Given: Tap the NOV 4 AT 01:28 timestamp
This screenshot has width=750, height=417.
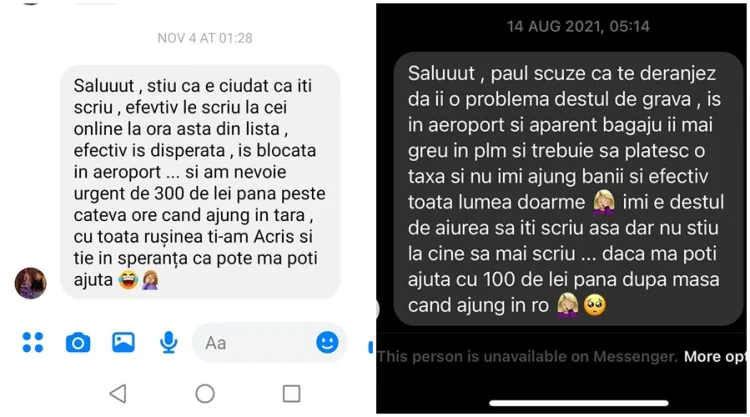Looking at the screenshot, I should [x=205, y=38].
